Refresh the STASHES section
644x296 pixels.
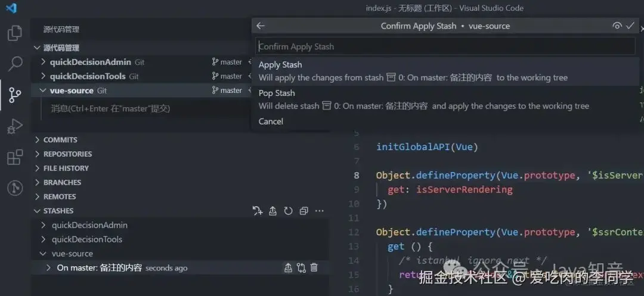coord(289,211)
